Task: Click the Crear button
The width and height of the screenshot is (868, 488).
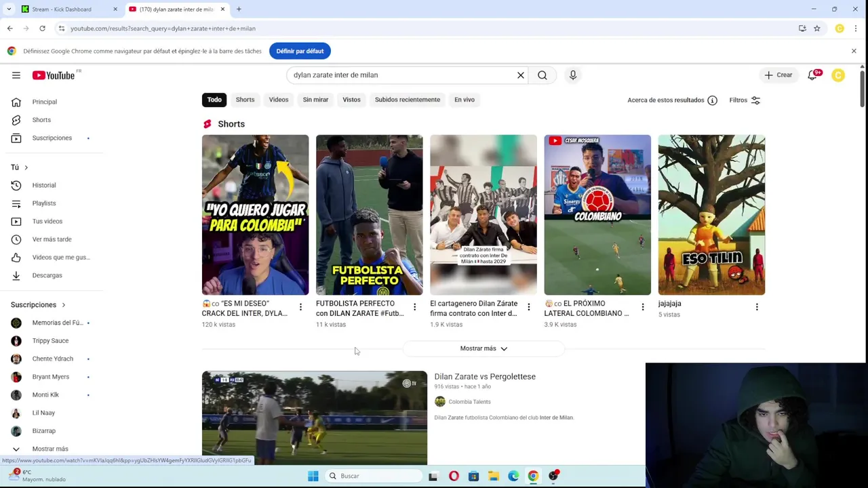Action: [778, 75]
